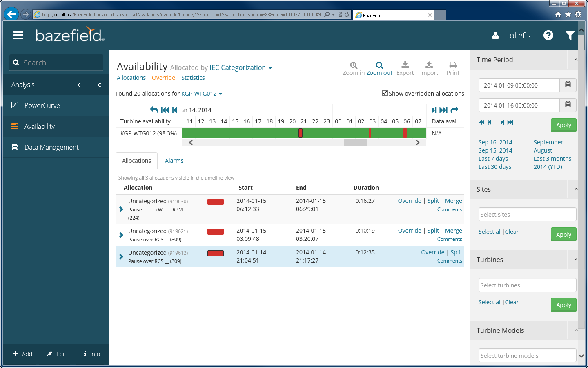Collapse the Time Period panel
The height and width of the screenshot is (368, 588).
576,60
